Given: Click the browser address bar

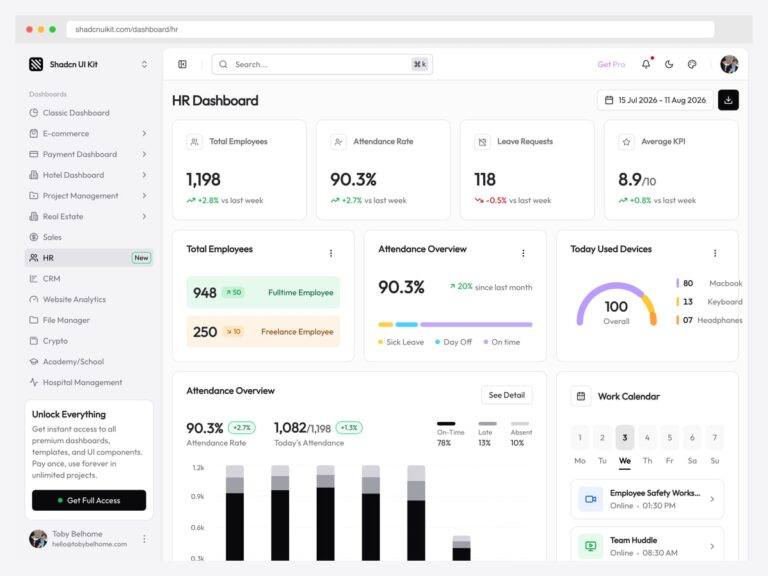Looking at the screenshot, I should [390, 29].
